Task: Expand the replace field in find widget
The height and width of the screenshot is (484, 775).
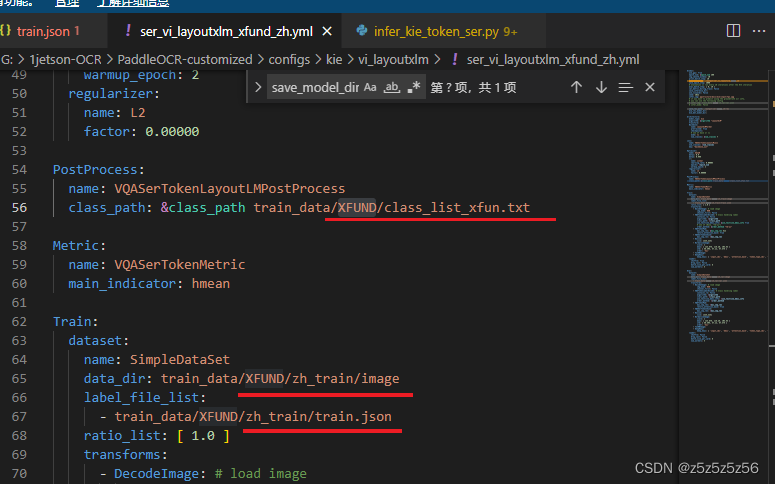Action: (259, 88)
